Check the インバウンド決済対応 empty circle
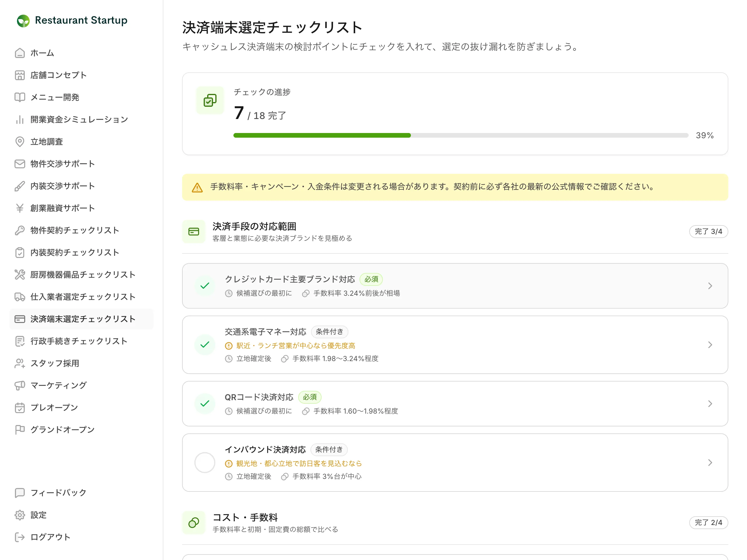747x560 pixels. 205,463
